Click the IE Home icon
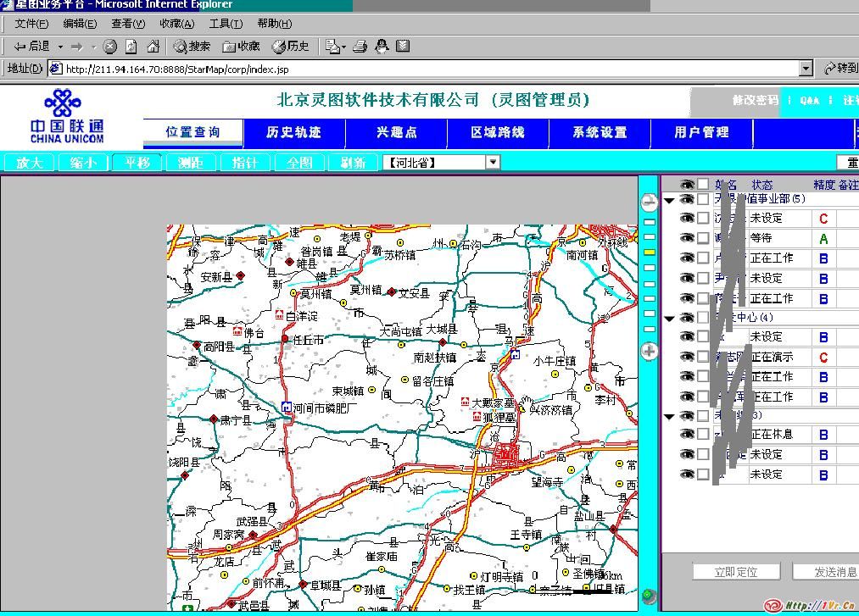This screenshot has height=616, width=859. [x=153, y=47]
